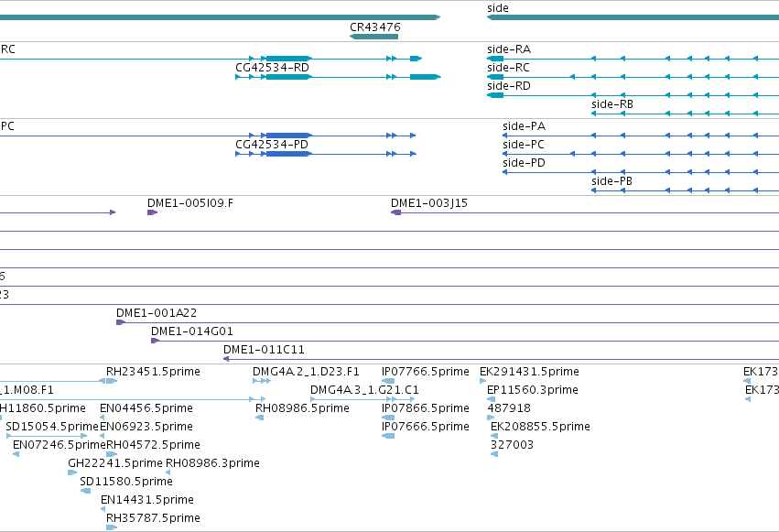Select the 487918 feature label
The width and height of the screenshot is (779, 532).
[509, 408]
